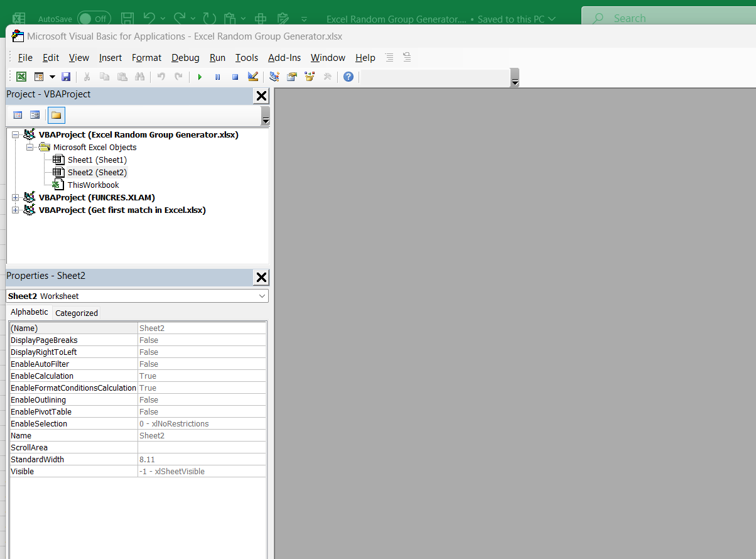Collapse the Microsoft Excel Objects folder
This screenshot has width=756, height=559.
click(x=30, y=147)
